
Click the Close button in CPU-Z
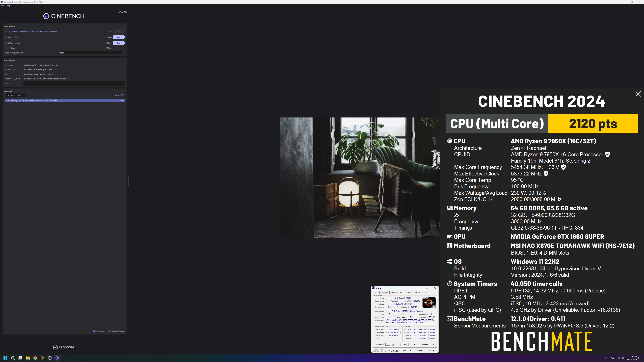pos(432,350)
